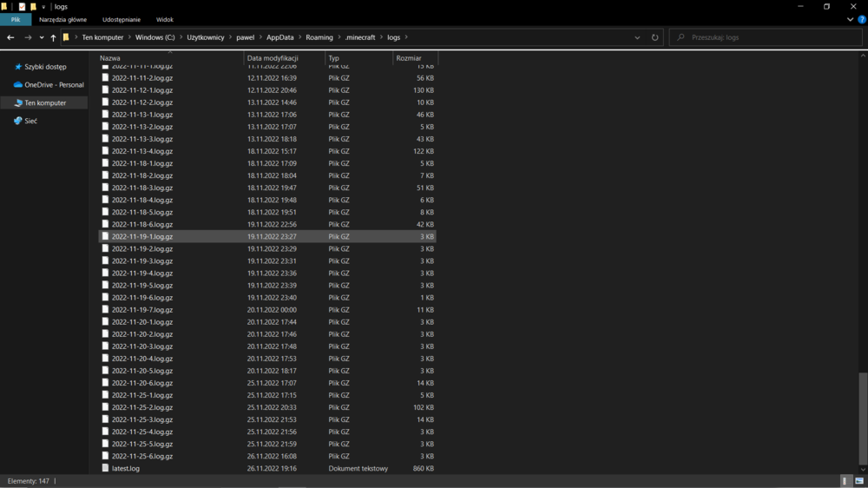Select file icon of 2022-11-20-6.log.gz

pyautogui.click(x=105, y=383)
